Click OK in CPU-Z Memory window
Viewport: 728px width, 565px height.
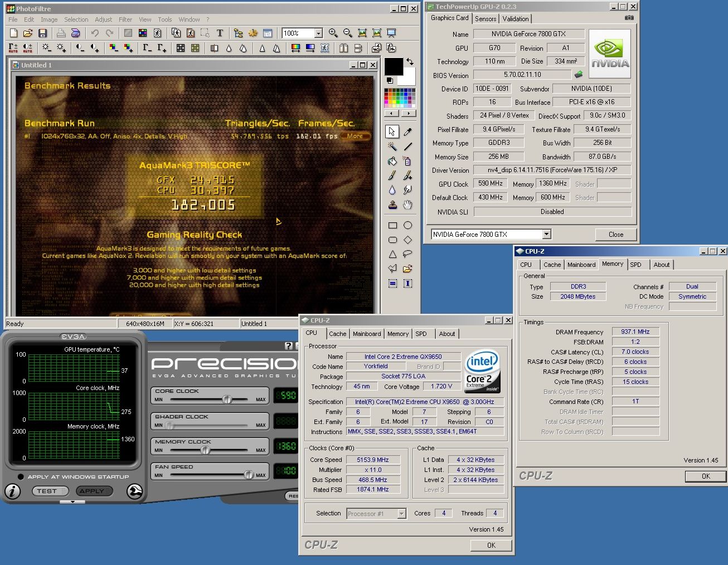(706, 476)
